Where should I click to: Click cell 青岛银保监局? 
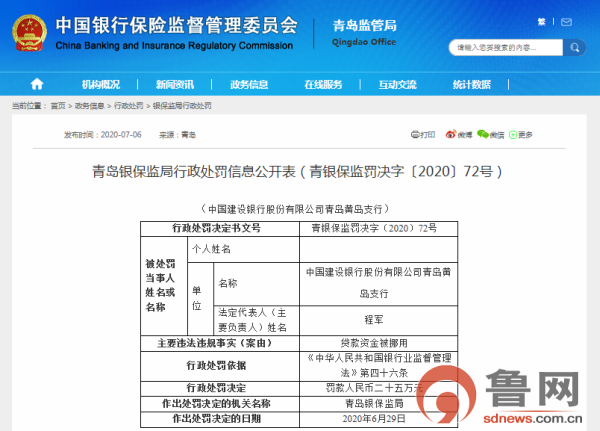coord(378,403)
